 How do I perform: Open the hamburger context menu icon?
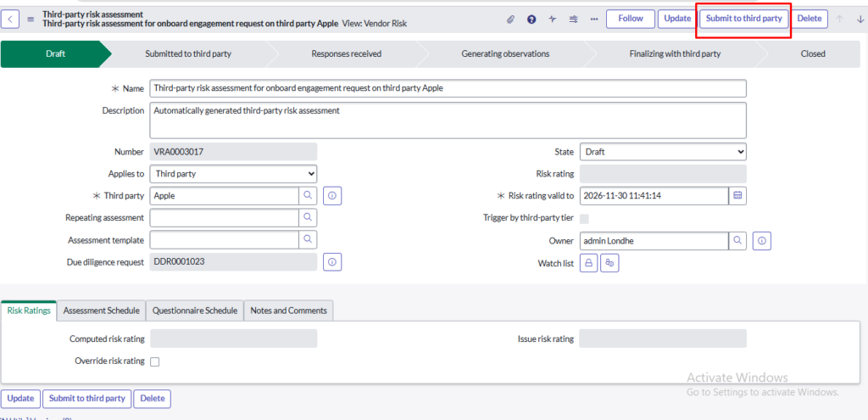(31, 19)
